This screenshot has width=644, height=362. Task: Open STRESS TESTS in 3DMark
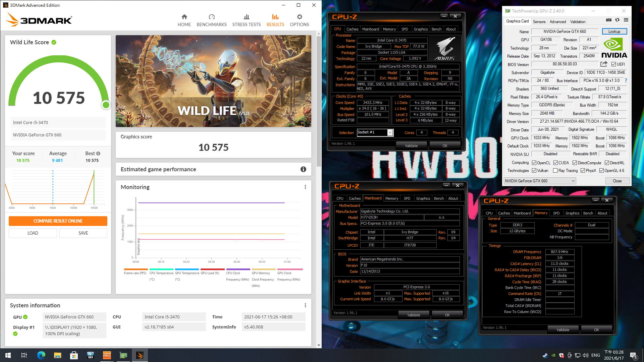[247, 20]
